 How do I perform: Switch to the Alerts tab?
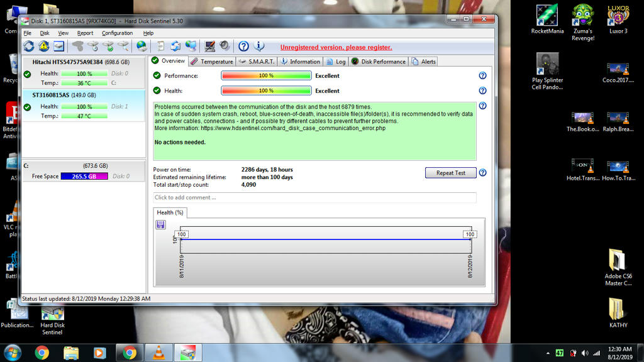(423, 62)
